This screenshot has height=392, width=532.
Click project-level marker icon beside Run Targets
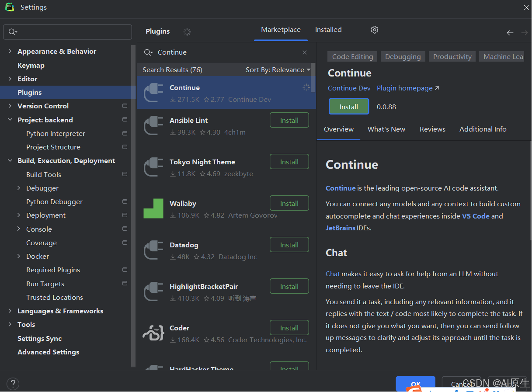(125, 283)
